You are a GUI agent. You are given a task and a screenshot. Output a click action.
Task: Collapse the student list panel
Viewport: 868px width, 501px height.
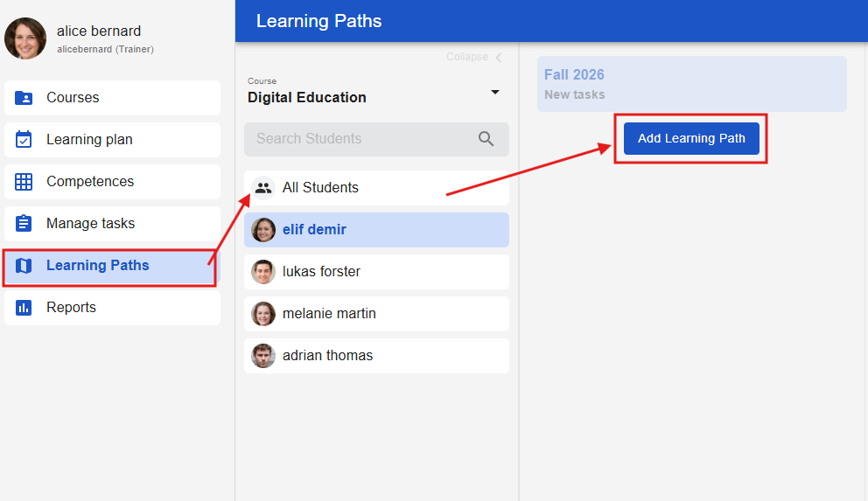(x=475, y=57)
